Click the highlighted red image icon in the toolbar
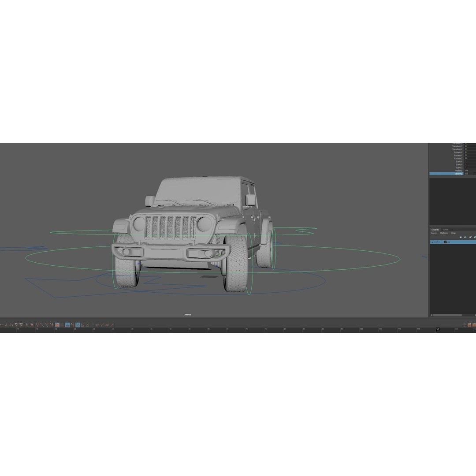The height and width of the screenshot is (476, 476). [57, 325]
